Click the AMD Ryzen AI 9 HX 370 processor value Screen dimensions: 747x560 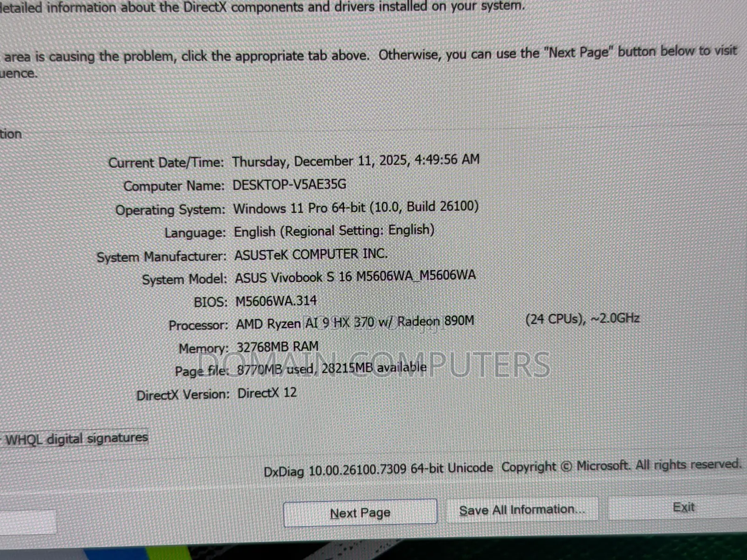355,322
